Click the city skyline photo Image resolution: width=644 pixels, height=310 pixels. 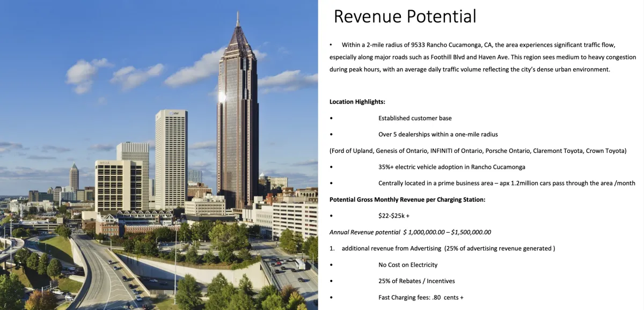159,155
